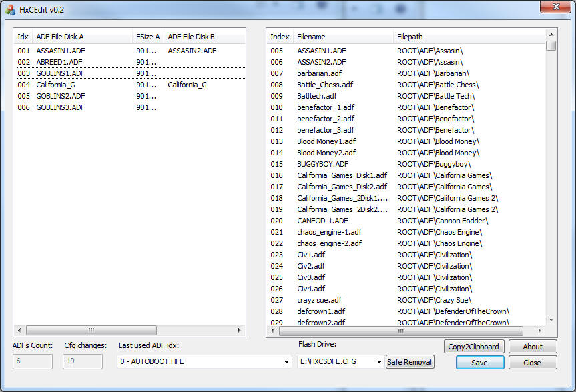576x392 pixels.
Task: Click right list scroll left arrow
Action: [272, 331]
